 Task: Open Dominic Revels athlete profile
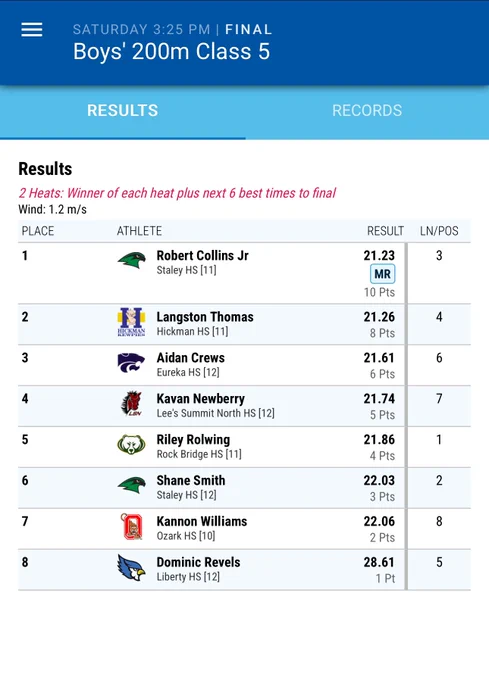(199, 562)
